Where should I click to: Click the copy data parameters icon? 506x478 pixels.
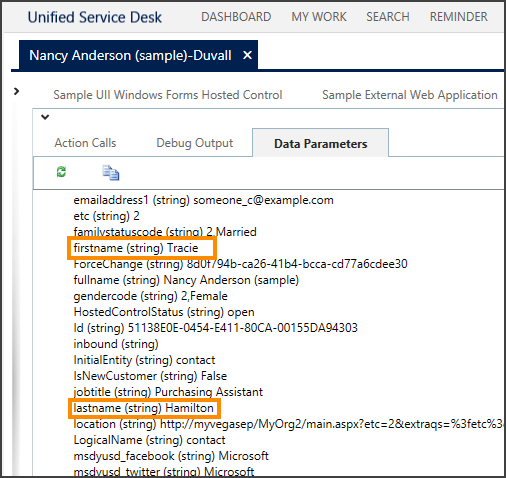tap(111, 173)
